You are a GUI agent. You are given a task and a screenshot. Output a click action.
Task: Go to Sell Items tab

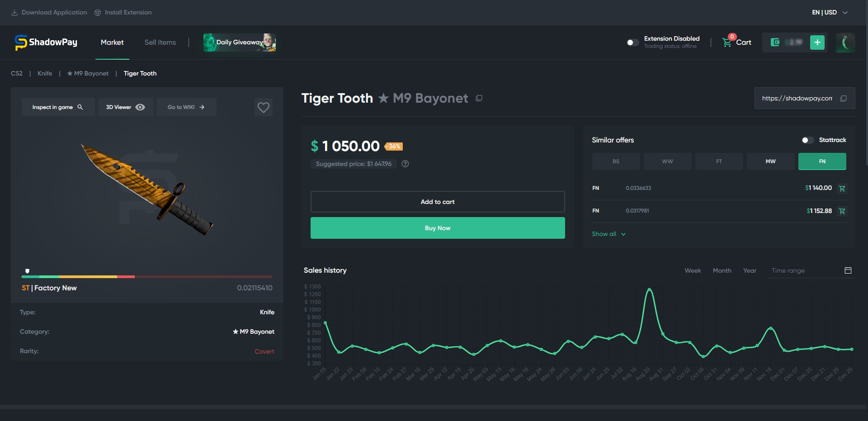point(160,42)
